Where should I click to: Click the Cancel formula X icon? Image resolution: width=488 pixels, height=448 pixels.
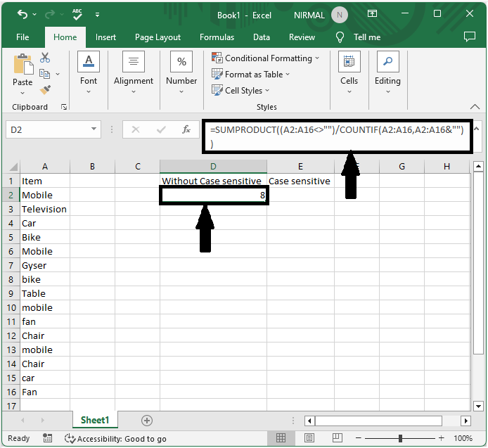[136, 129]
